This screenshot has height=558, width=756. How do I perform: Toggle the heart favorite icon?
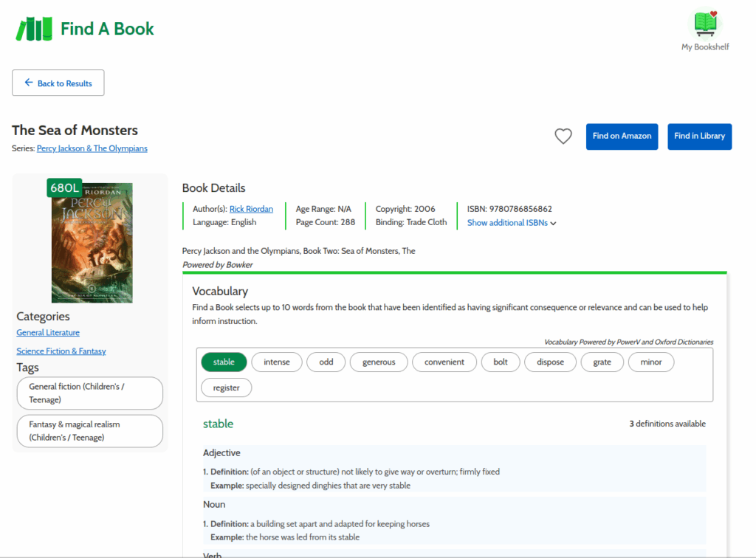[x=563, y=137]
